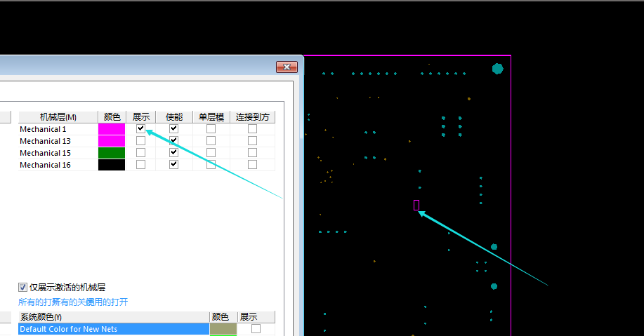Open the magenta color swatch of Mechanical 1

112,129
